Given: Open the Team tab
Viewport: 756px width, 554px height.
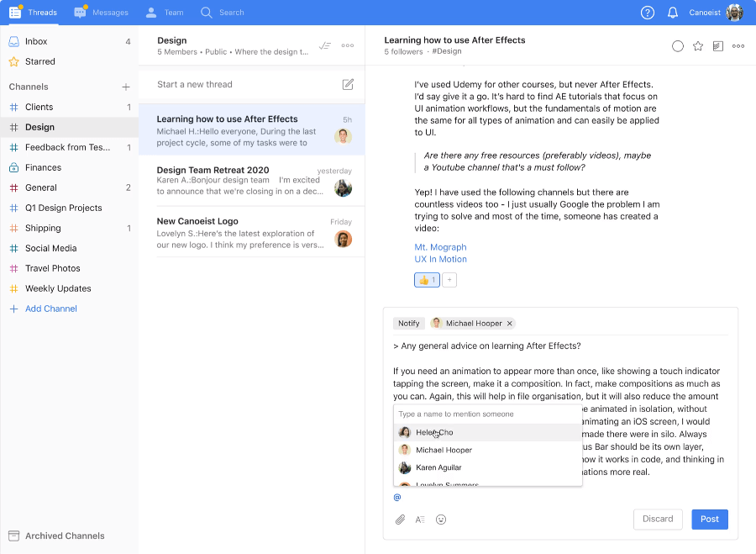Looking at the screenshot, I should pos(164,13).
